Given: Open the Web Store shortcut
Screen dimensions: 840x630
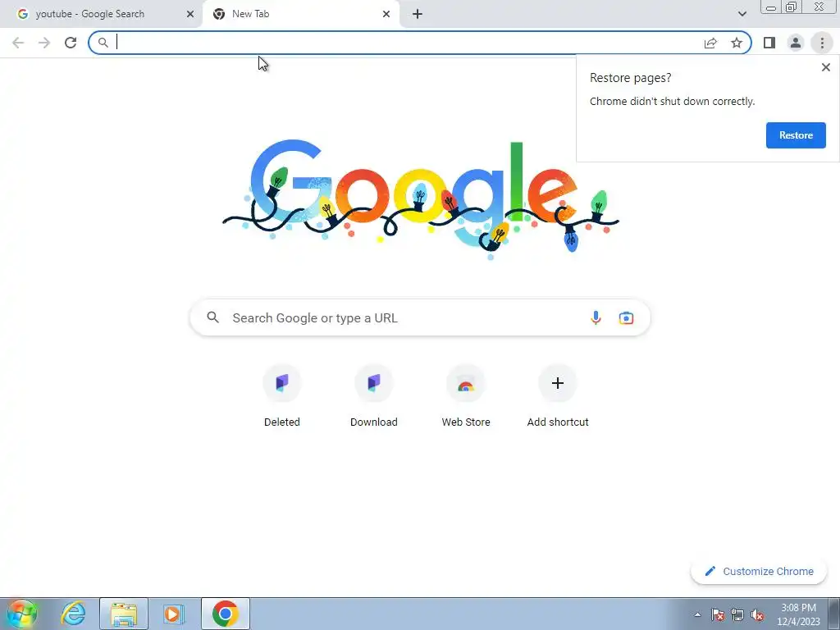Looking at the screenshot, I should coord(466,396).
